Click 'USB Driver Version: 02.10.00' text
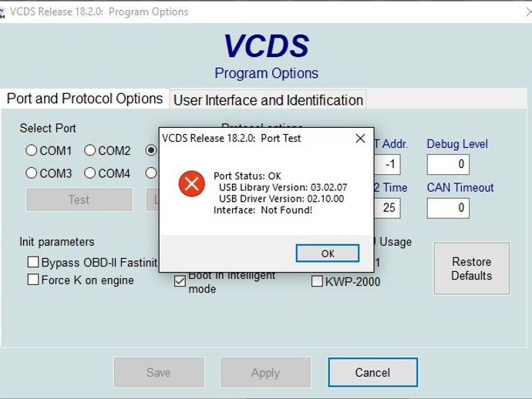 pyautogui.click(x=281, y=199)
